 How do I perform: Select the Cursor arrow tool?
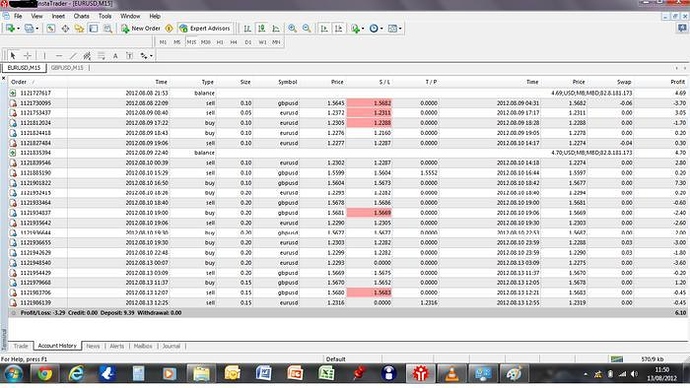click(x=13, y=55)
